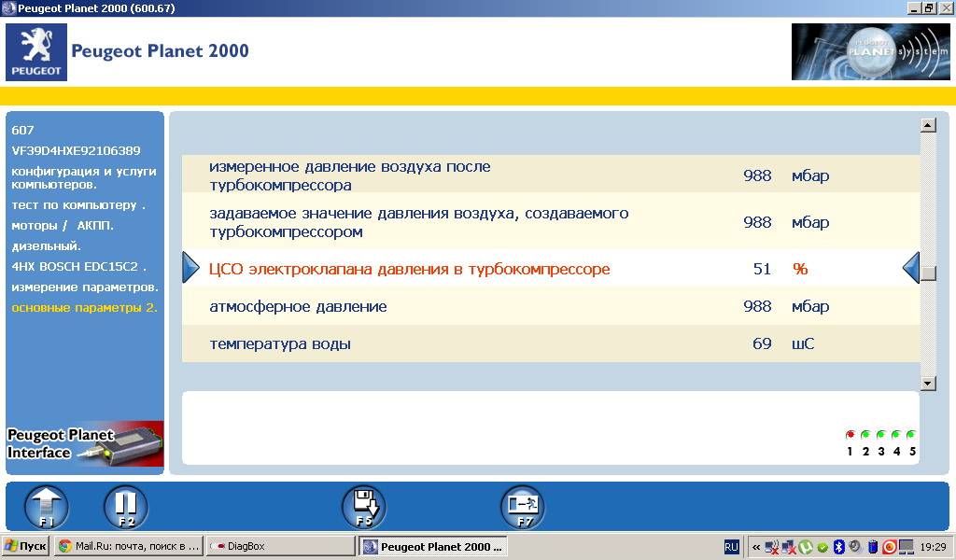This screenshot has width=956, height=560.
Task: Click the Bluetooth tray icon
Action: pos(838,547)
